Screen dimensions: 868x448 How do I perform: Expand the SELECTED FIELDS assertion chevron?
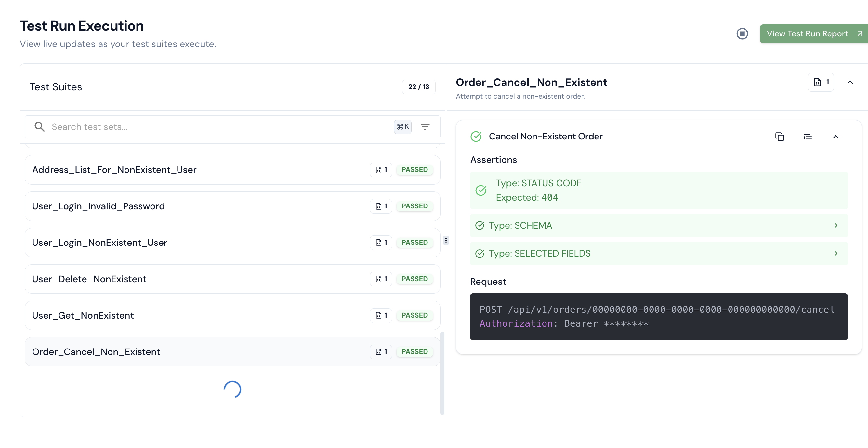[x=835, y=254]
